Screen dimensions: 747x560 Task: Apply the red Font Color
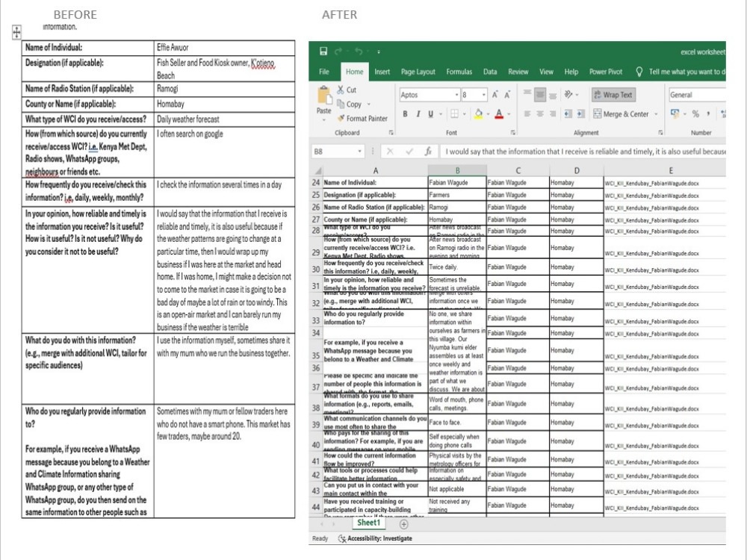[499, 113]
